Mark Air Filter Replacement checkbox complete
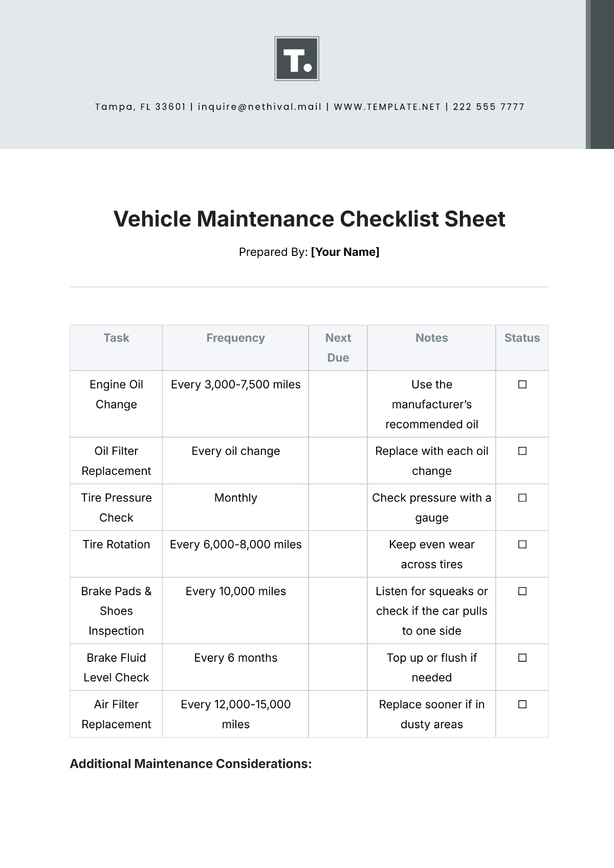The height and width of the screenshot is (868, 614). click(522, 704)
